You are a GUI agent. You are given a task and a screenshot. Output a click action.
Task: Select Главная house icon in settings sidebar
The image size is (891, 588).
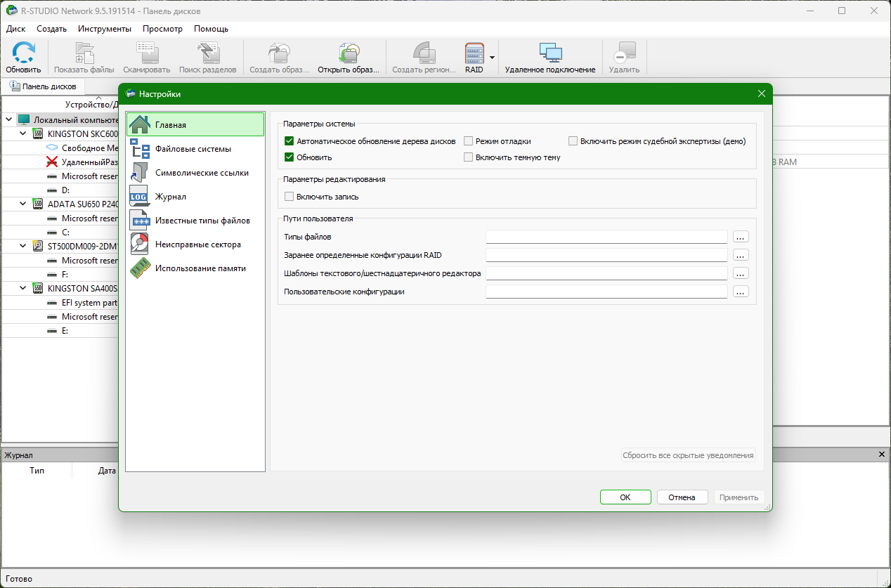coord(140,124)
